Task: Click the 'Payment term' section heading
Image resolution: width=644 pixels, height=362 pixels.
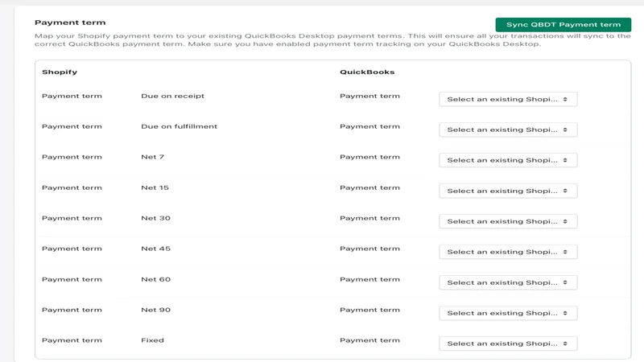Action: click(x=70, y=23)
